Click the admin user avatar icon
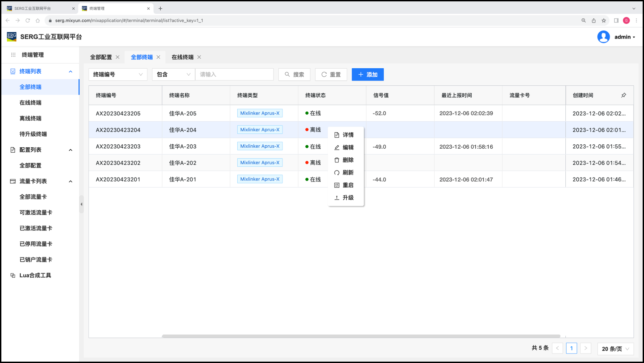The height and width of the screenshot is (363, 644). point(603,37)
